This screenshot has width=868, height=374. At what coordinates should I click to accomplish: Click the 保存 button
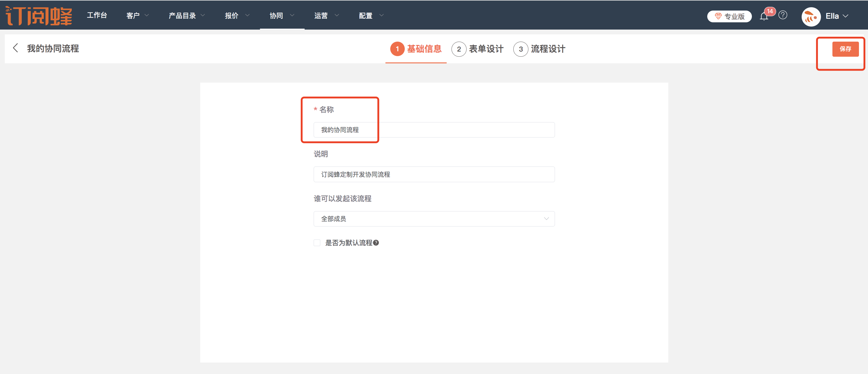(x=845, y=49)
